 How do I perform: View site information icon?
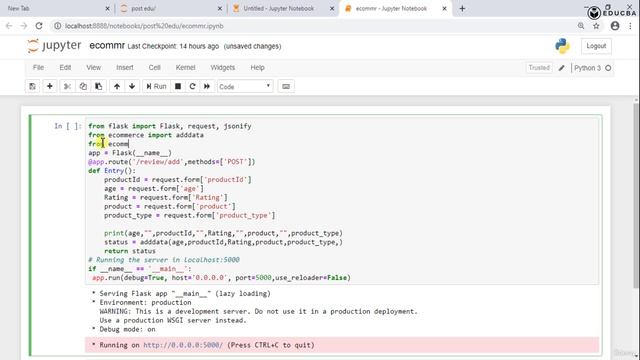(x=58, y=26)
